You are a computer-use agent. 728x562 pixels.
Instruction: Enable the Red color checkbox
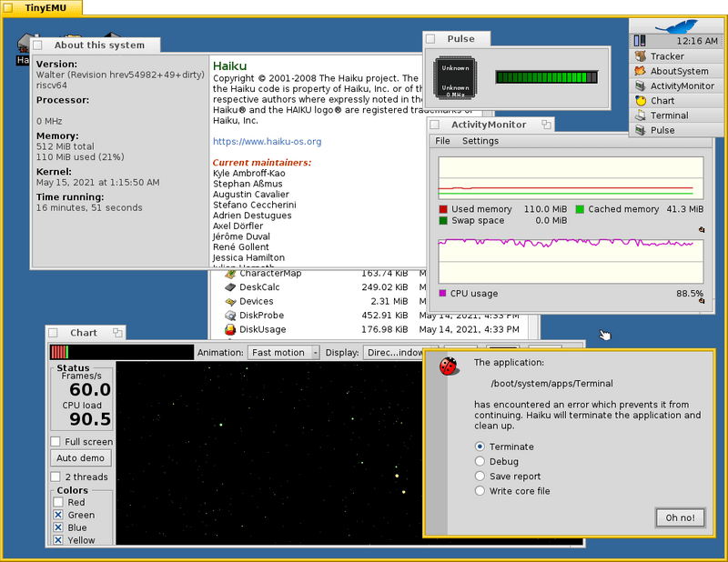(x=58, y=502)
